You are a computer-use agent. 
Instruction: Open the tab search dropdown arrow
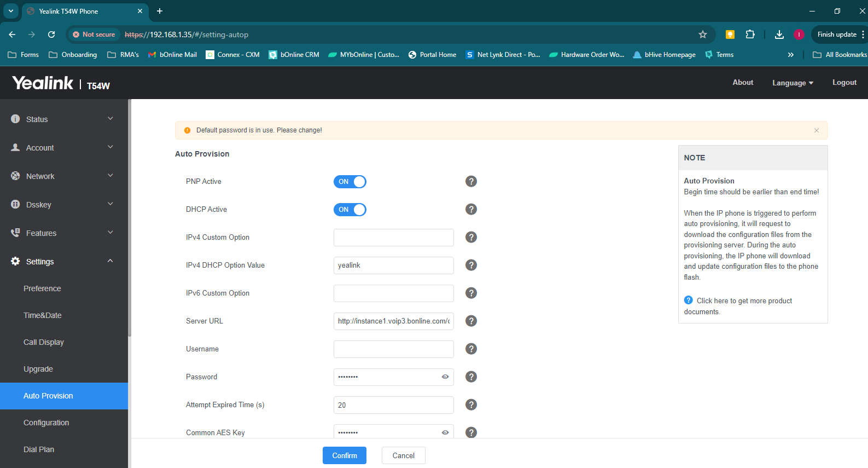click(10, 11)
